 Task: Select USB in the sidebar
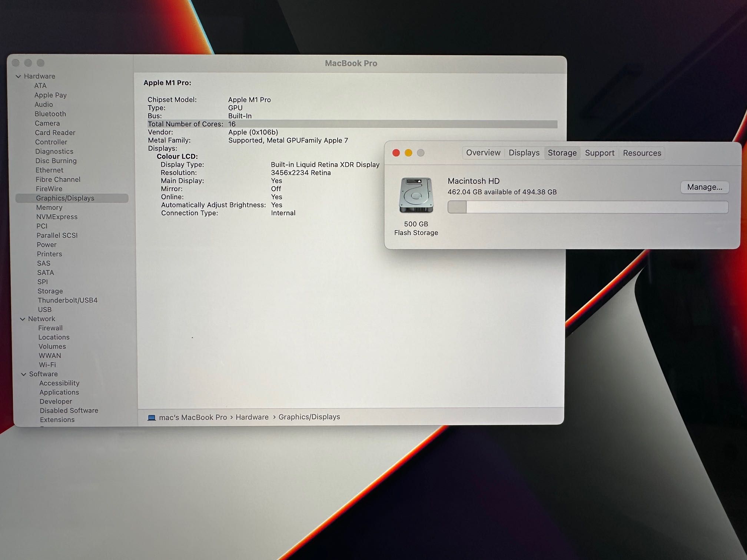(x=45, y=310)
